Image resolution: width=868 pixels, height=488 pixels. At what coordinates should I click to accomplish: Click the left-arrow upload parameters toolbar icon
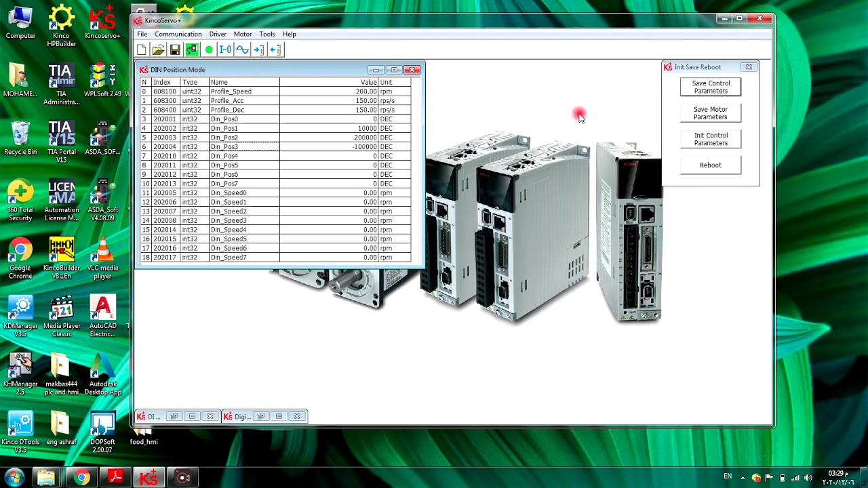tap(275, 49)
